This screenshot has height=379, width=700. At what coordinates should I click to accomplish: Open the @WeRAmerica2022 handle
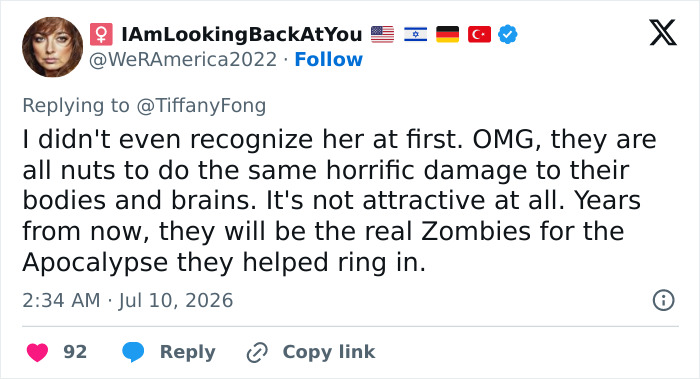click(183, 59)
